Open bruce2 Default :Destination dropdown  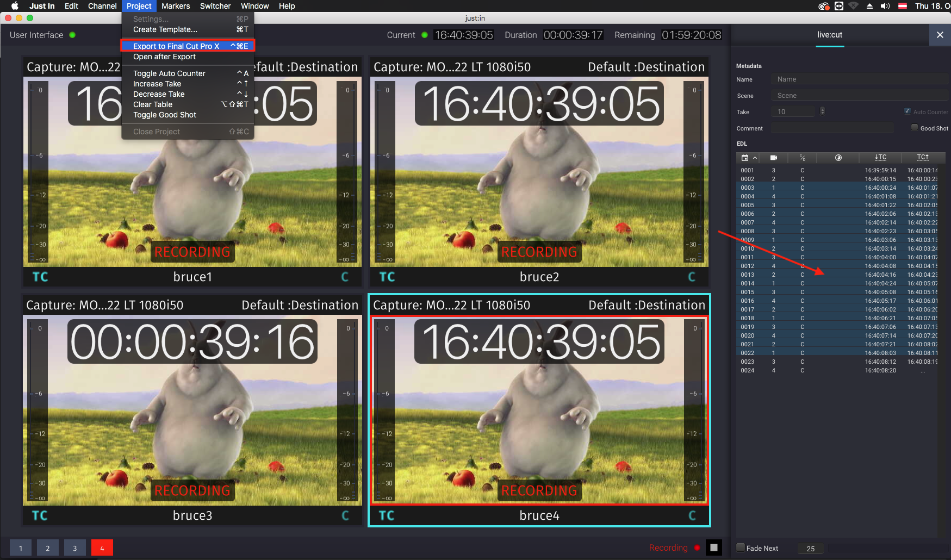646,67
